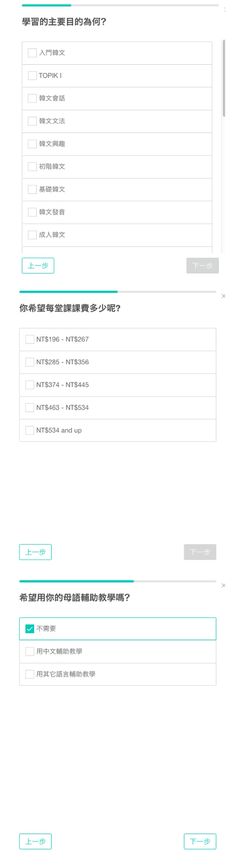
Task: Choose the 韓文文法 option
Action: (32, 121)
